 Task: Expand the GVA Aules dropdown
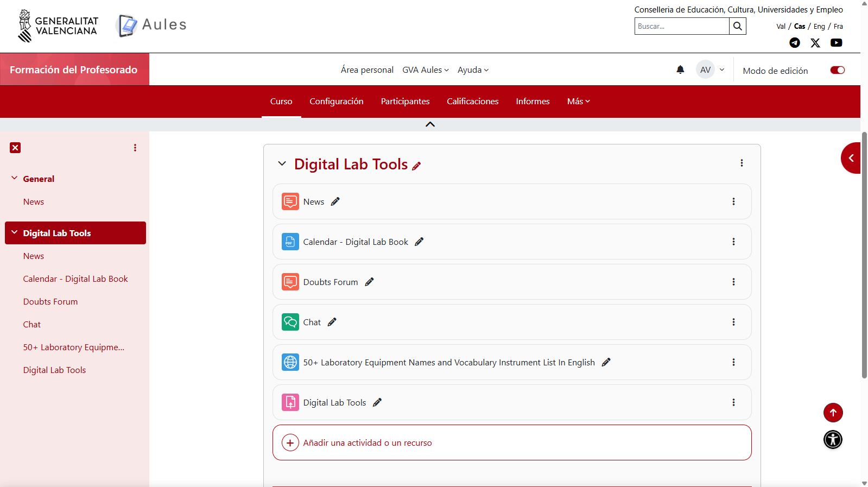pos(426,70)
